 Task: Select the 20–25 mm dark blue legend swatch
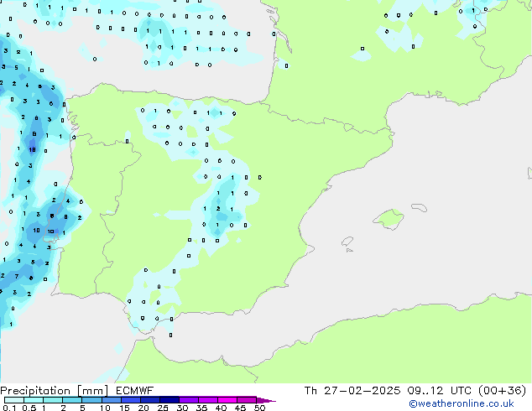[x=150, y=400]
